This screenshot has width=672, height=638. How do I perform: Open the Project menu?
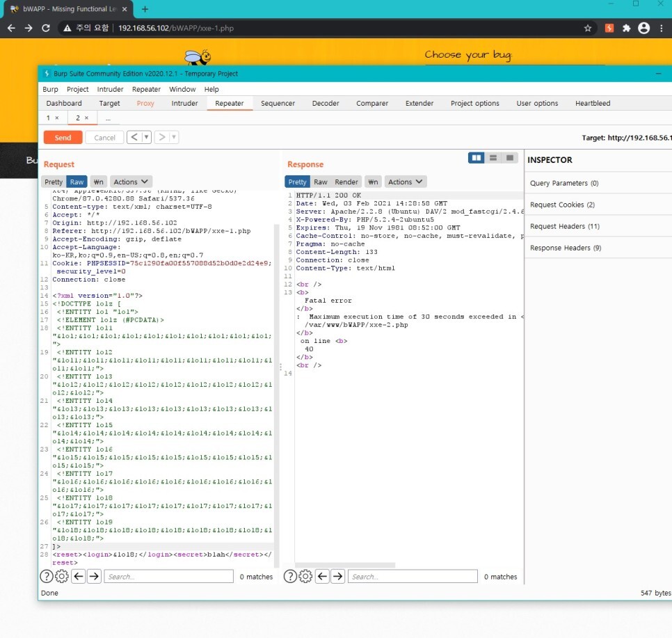[78, 89]
